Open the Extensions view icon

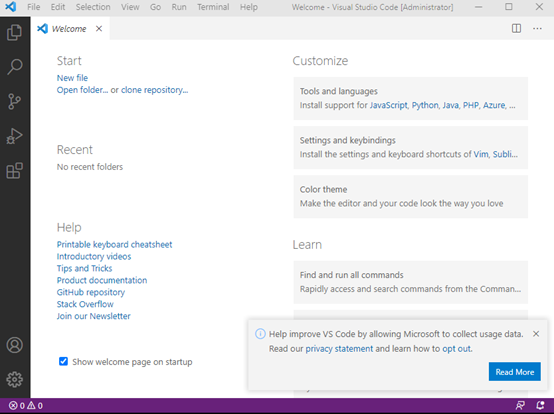(14, 171)
